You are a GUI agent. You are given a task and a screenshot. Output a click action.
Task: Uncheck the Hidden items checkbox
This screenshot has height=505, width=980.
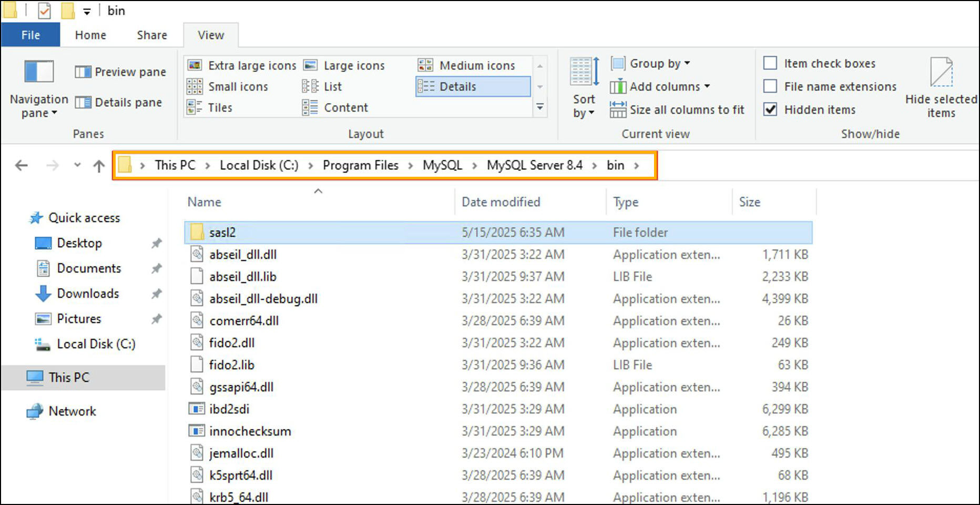tap(770, 109)
